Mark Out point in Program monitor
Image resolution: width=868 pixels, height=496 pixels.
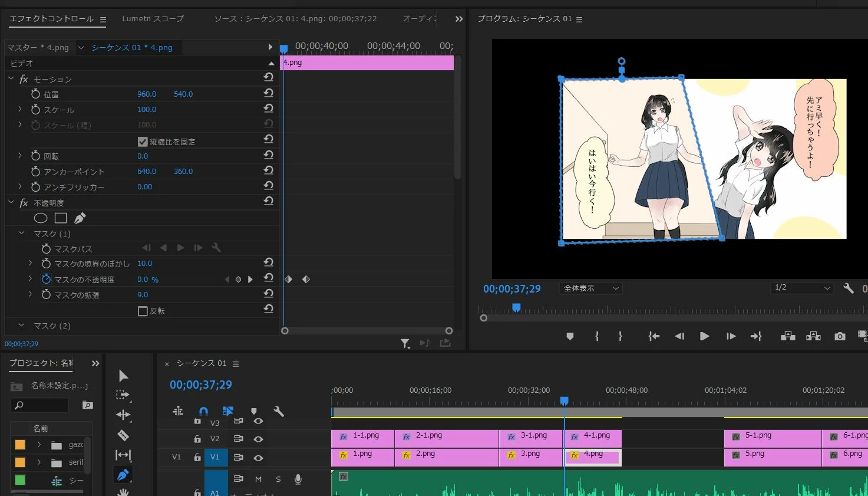[620, 336]
